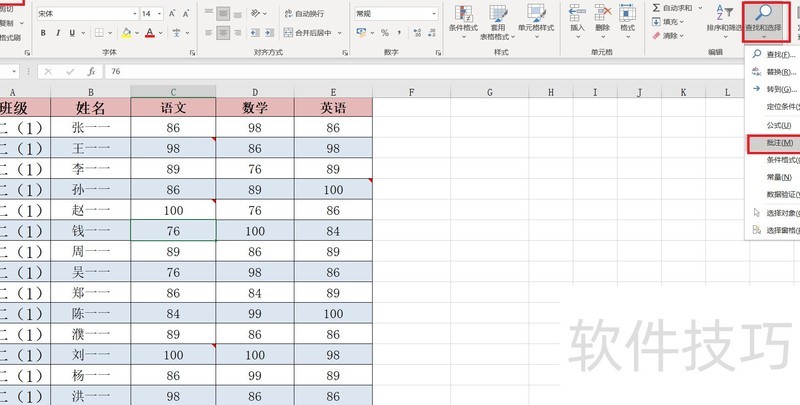Screen dimensions: 800x405
Task: Expand the Name Box dropdown
Action: (x=14, y=71)
